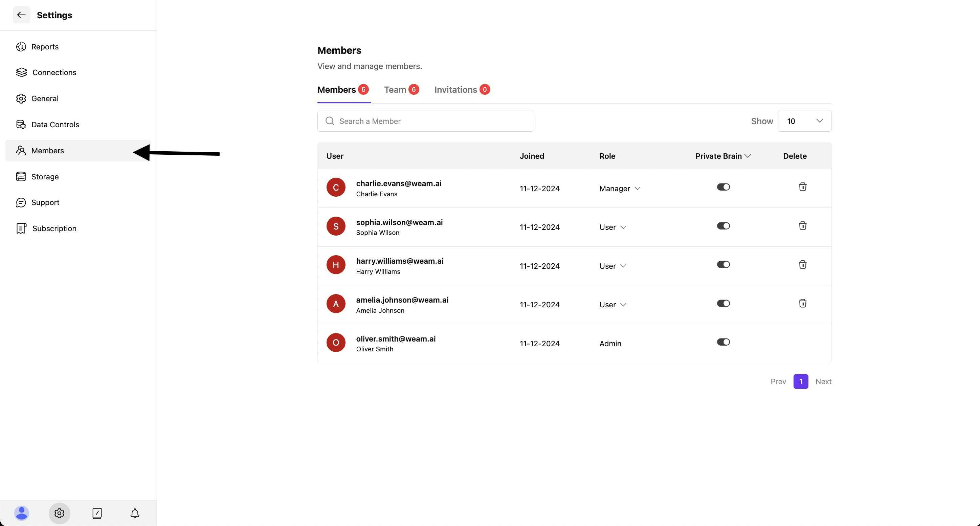Open notifications bell icon in bottom bar
The width and height of the screenshot is (980, 526).
point(135,513)
